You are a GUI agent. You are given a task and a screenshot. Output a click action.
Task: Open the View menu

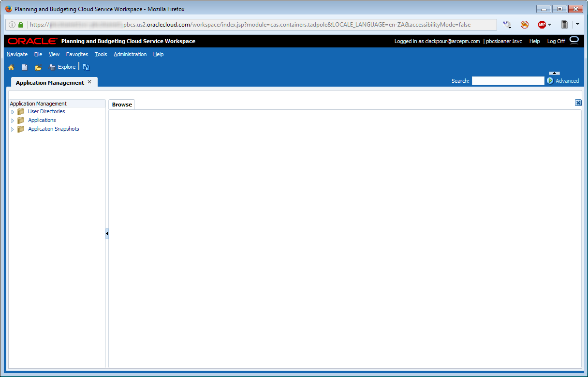(54, 54)
